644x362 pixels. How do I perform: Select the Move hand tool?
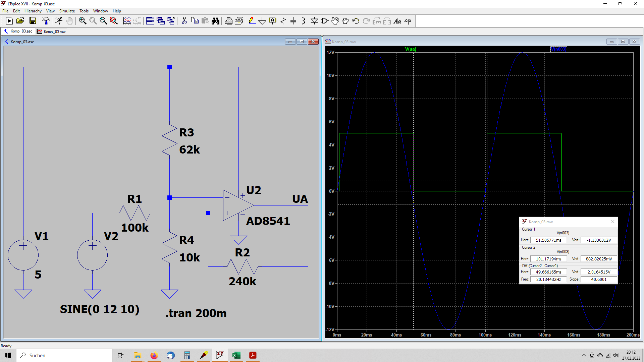[335, 21]
